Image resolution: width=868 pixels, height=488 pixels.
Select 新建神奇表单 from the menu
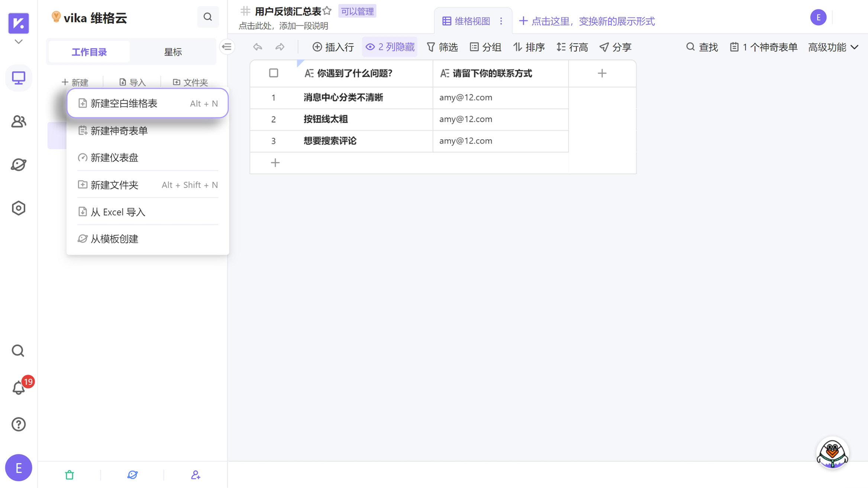coord(119,131)
